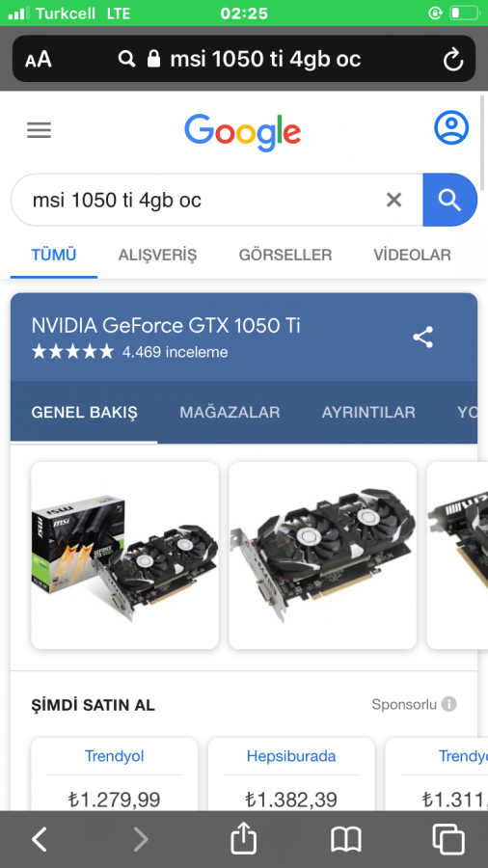Open the MAĞAZALAR product tab
Screen dimensions: 488x868
tap(230, 413)
